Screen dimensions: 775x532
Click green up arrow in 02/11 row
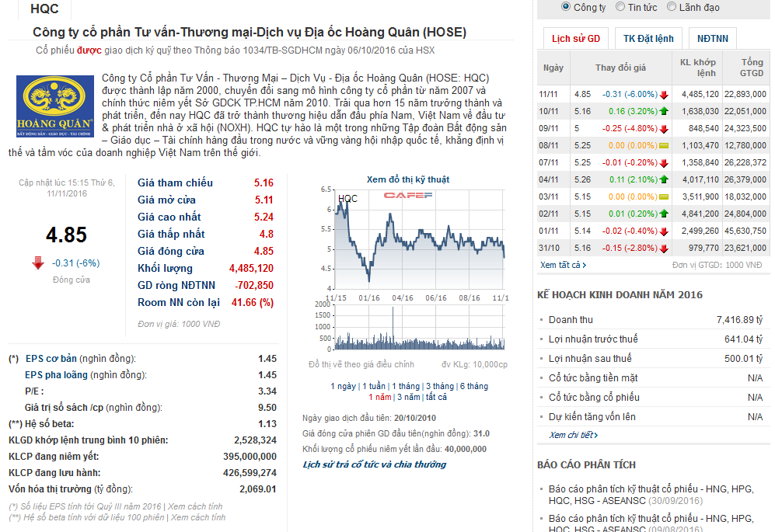point(664,214)
